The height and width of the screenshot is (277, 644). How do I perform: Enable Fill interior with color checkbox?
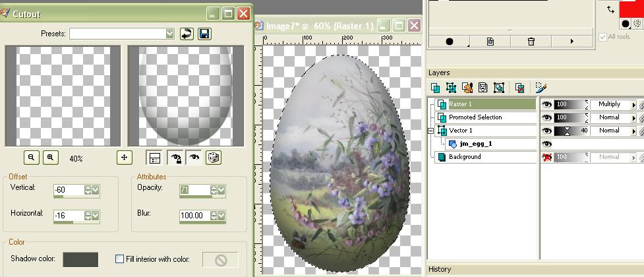click(119, 259)
